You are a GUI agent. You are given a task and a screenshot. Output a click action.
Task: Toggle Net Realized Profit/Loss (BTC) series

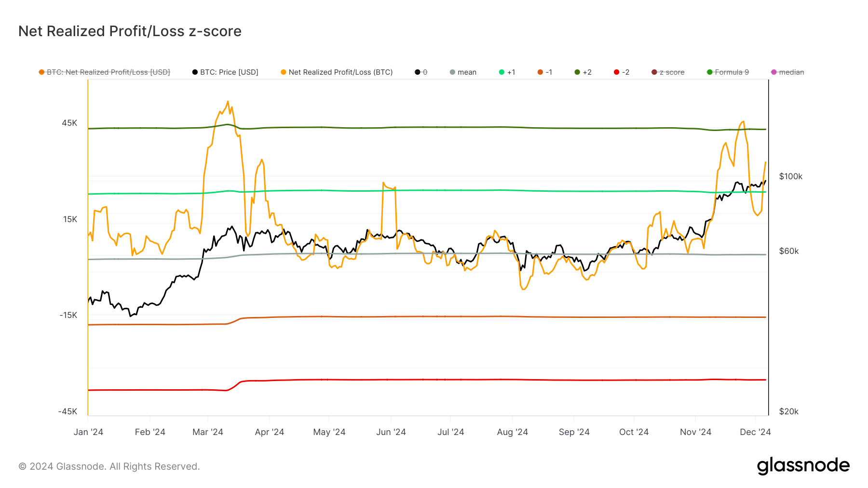click(337, 72)
